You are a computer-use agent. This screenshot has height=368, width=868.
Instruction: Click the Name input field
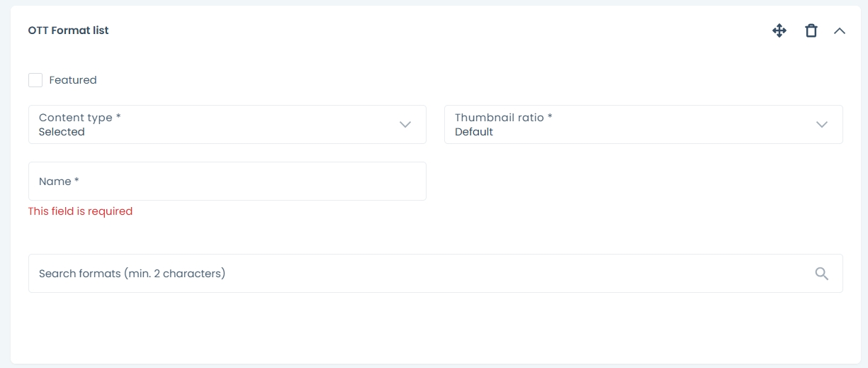click(227, 182)
